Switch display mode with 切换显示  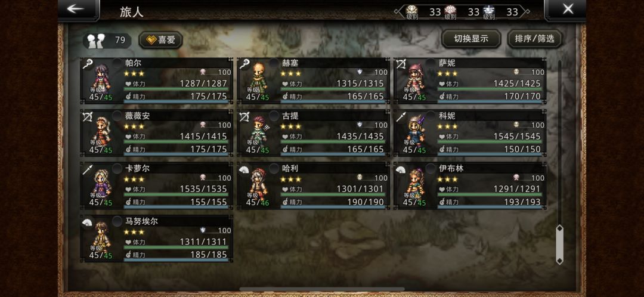click(471, 39)
